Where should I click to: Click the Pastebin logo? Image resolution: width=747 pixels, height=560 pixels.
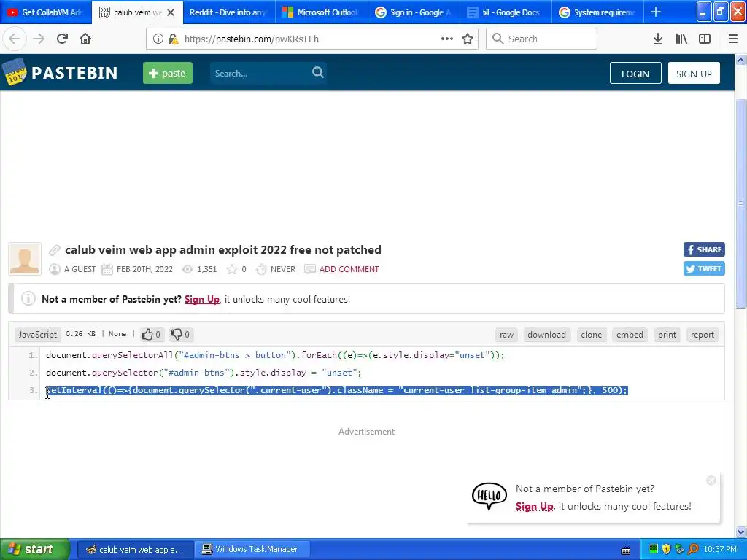click(x=60, y=72)
